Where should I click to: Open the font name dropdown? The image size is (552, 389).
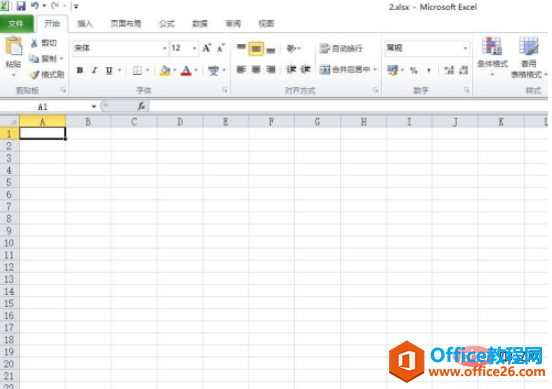(x=164, y=49)
